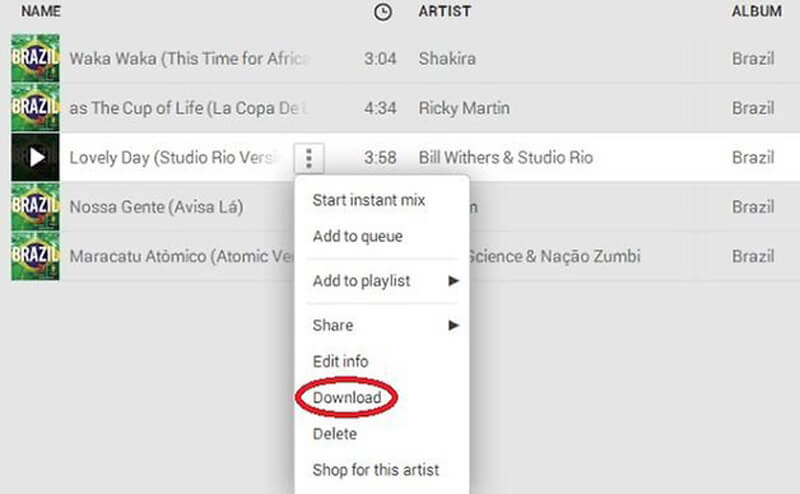
Task: Choose Delete from the context menu
Action: [334, 434]
